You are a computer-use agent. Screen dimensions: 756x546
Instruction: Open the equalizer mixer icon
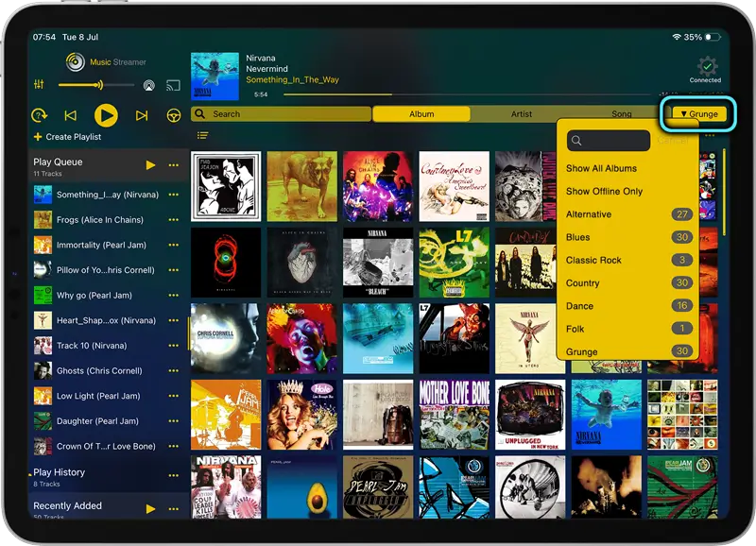click(39, 85)
